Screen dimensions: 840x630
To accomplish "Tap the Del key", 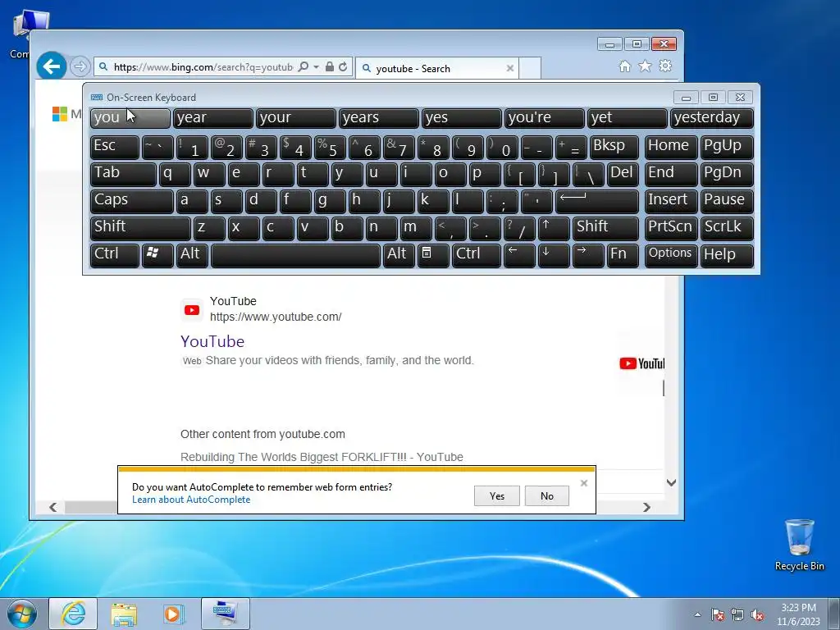I will (x=623, y=174).
